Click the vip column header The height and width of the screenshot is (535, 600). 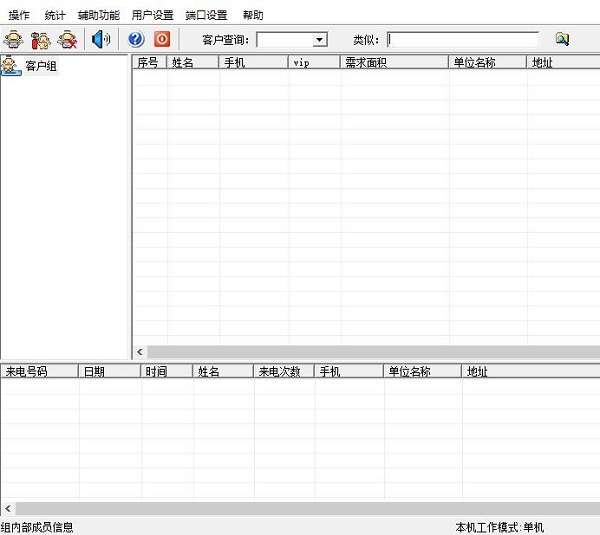(314, 62)
